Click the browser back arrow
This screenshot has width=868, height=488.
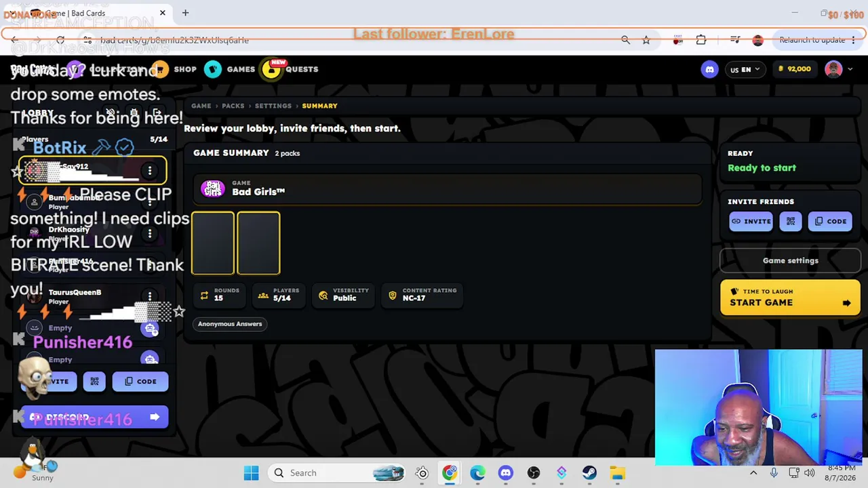[x=15, y=40]
